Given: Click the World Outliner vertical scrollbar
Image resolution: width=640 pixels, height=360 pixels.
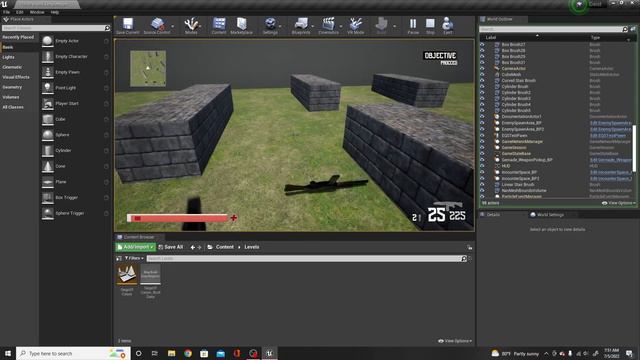Looking at the screenshot, I should pyautogui.click(x=634, y=149).
